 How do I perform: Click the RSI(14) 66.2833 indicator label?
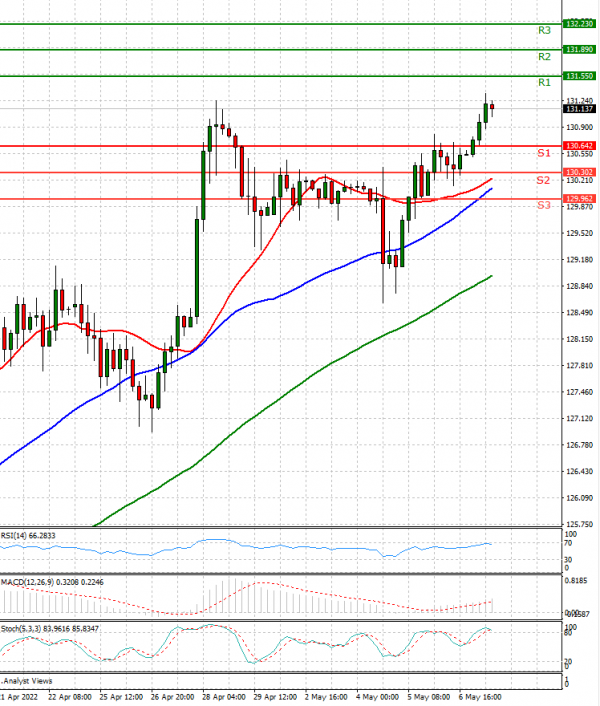coord(28,536)
